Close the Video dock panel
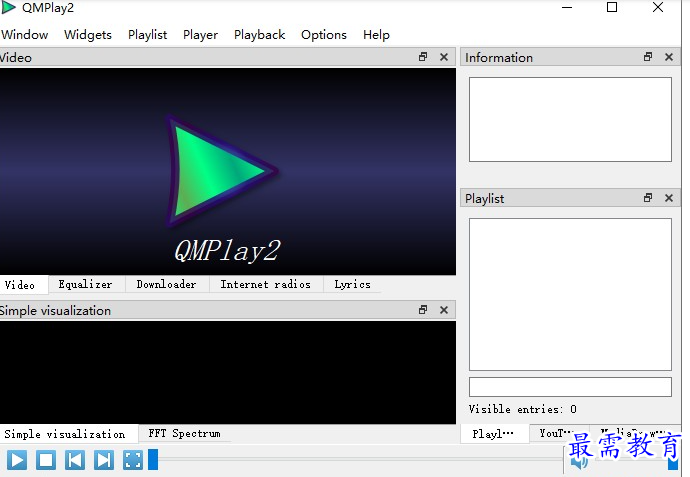This screenshot has height=477, width=690. pyautogui.click(x=444, y=57)
